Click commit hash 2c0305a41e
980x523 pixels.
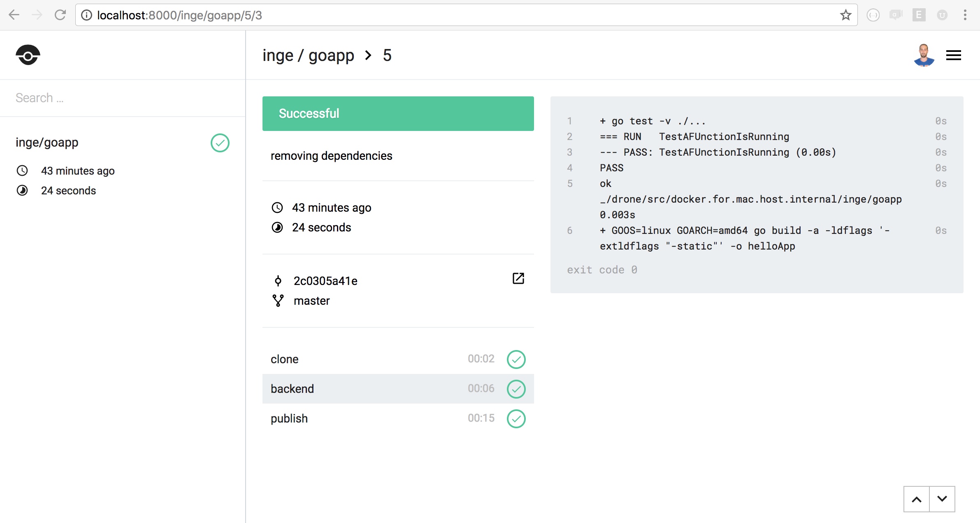click(x=325, y=281)
